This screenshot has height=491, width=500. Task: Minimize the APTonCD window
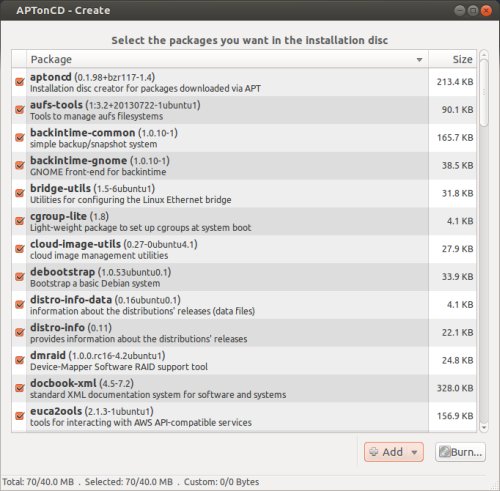tap(460, 11)
